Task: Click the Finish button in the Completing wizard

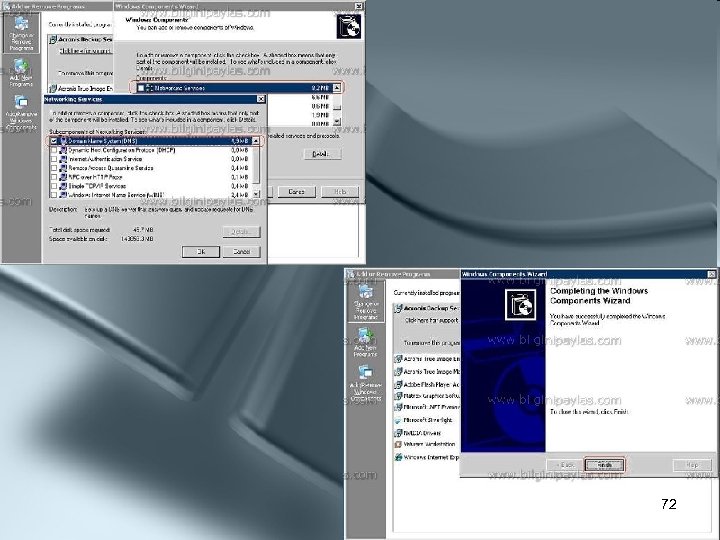Action: [604, 465]
